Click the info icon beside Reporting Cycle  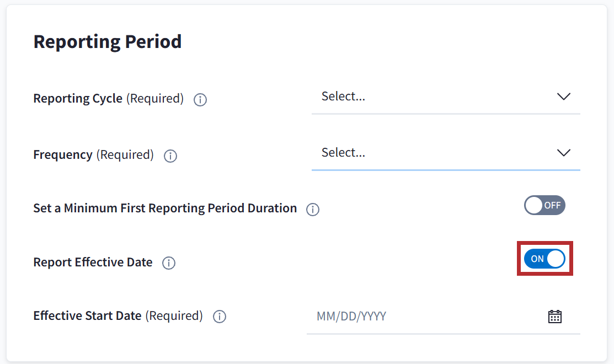(x=200, y=100)
